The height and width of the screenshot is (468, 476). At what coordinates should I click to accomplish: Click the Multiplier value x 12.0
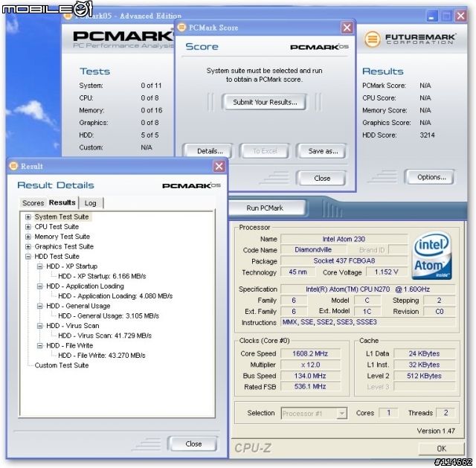pos(310,365)
